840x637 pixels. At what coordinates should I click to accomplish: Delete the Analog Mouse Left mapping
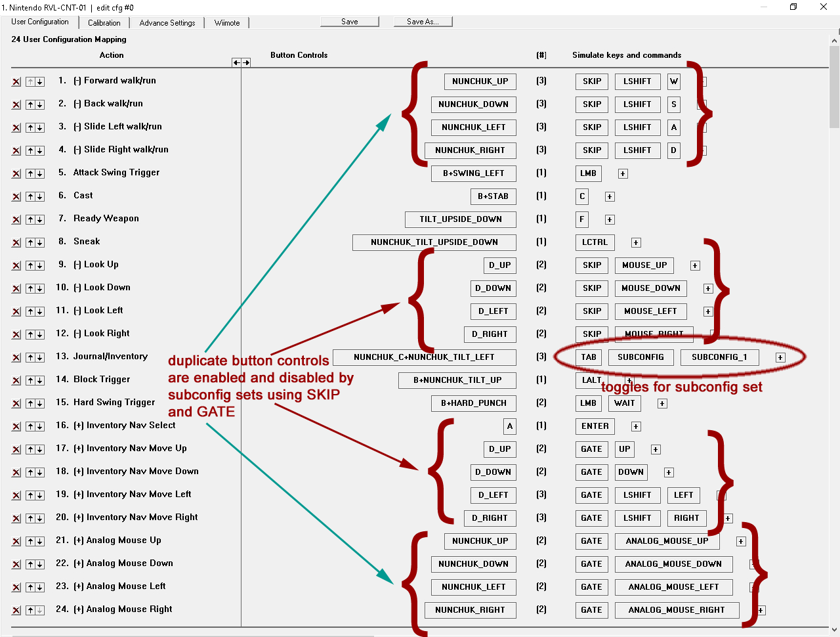pyautogui.click(x=16, y=588)
